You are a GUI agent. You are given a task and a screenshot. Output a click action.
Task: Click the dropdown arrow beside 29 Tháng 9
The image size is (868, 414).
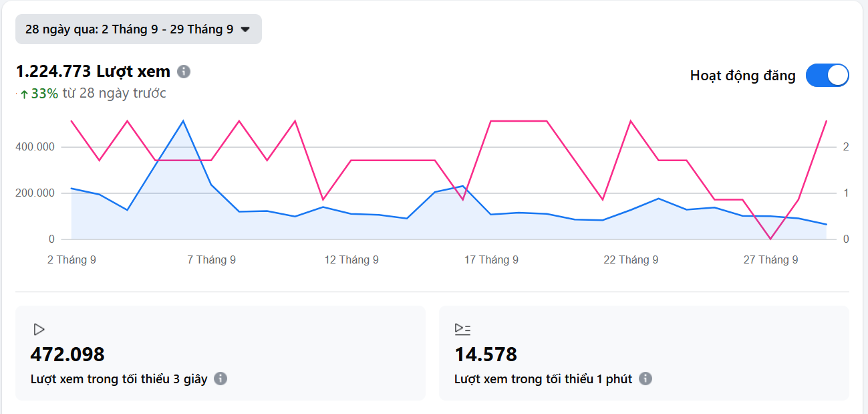(x=245, y=29)
